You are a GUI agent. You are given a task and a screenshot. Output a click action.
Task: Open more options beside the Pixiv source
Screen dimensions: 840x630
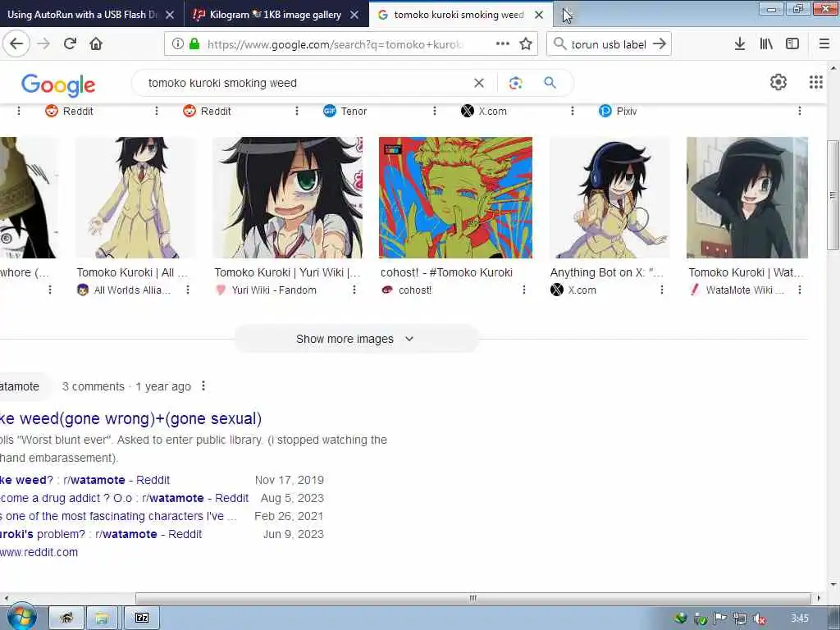(x=799, y=111)
